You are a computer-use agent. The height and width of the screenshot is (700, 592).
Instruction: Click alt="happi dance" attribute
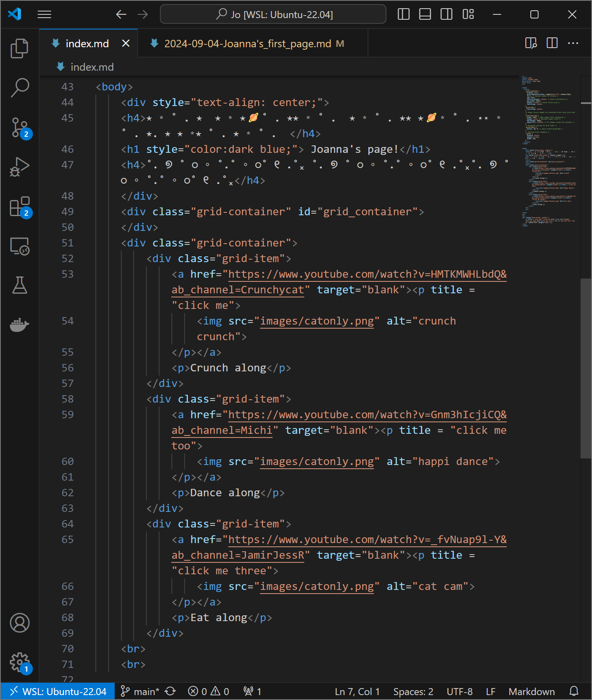(x=440, y=461)
